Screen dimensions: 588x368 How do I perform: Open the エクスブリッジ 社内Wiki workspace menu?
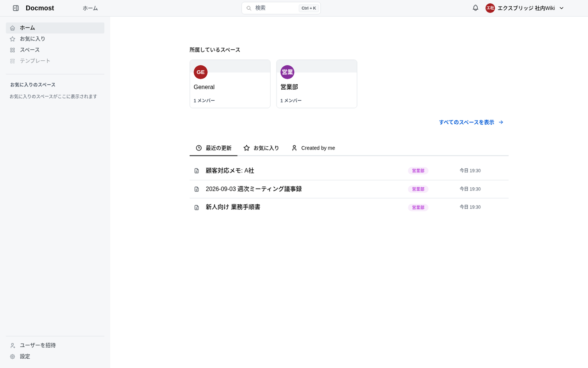click(525, 8)
